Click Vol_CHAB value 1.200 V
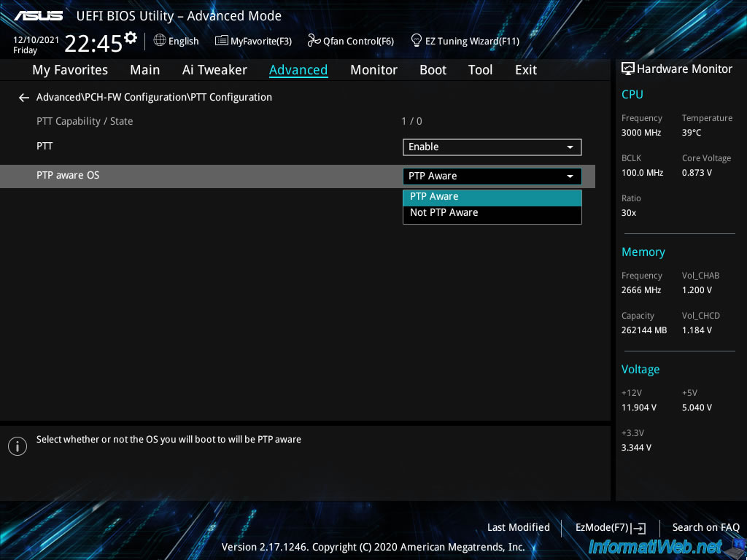The image size is (747, 560). tap(697, 290)
